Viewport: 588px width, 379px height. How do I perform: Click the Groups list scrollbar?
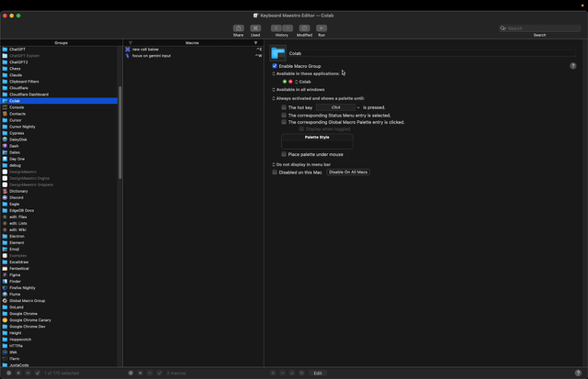(120, 132)
